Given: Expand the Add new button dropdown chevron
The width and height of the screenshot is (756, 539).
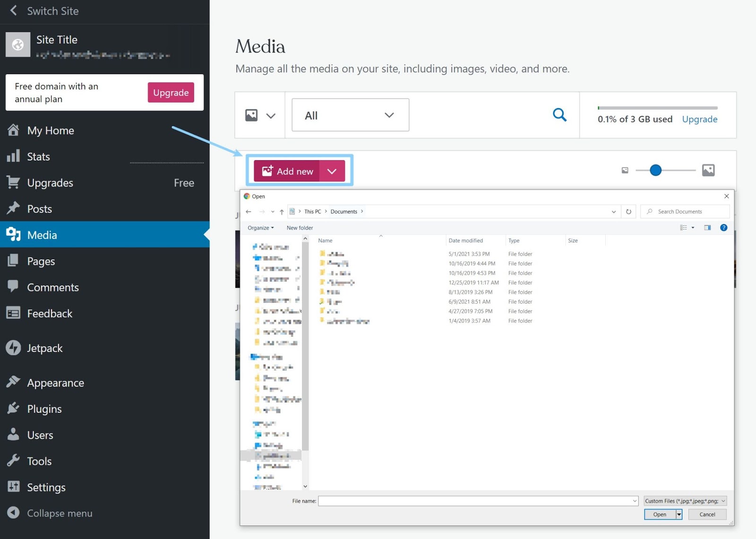Looking at the screenshot, I should point(332,171).
